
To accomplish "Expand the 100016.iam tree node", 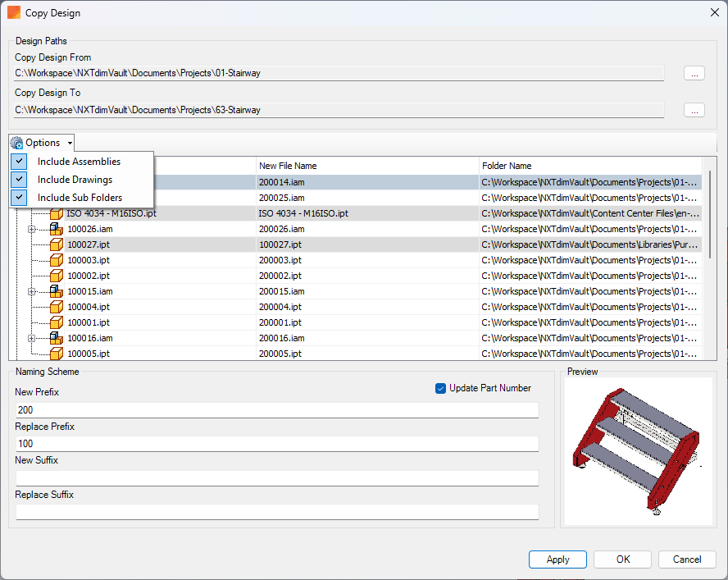I will [x=31, y=337].
